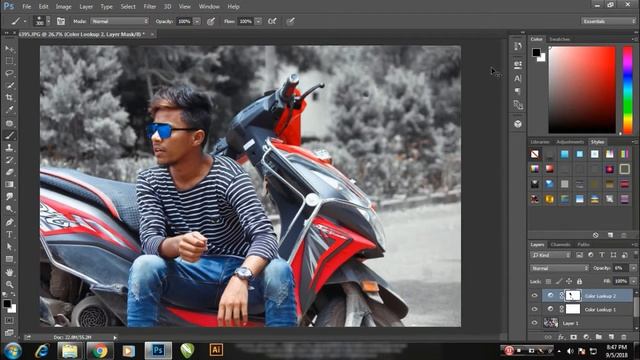Select the Eraser tool
The height and width of the screenshot is (360, 640).
click(9, 172)
